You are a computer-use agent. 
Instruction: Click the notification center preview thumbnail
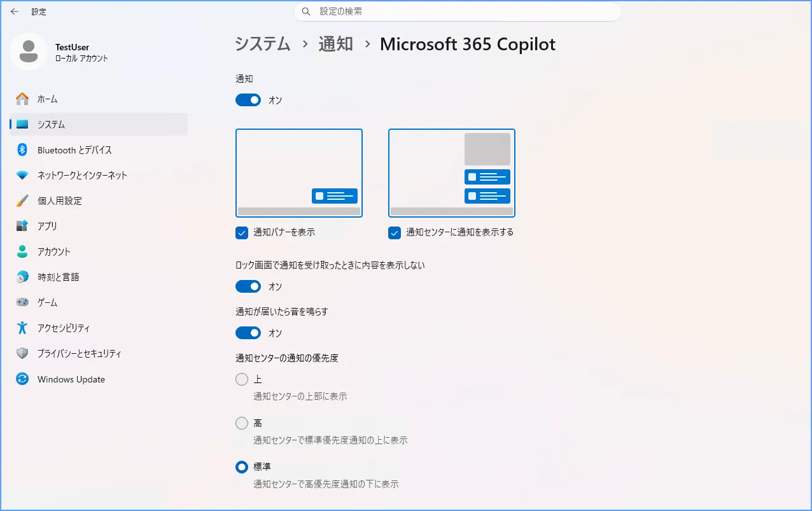point(452,173)
